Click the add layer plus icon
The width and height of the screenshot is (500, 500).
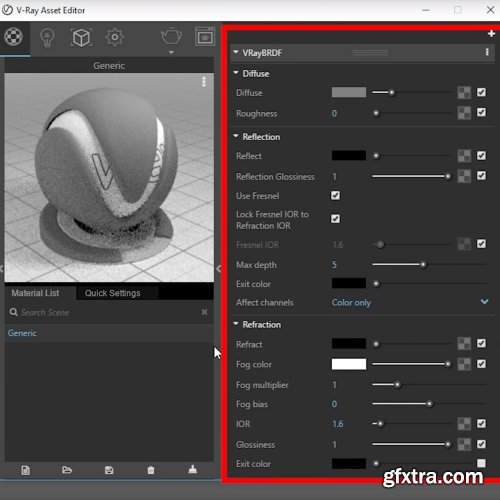491,34
